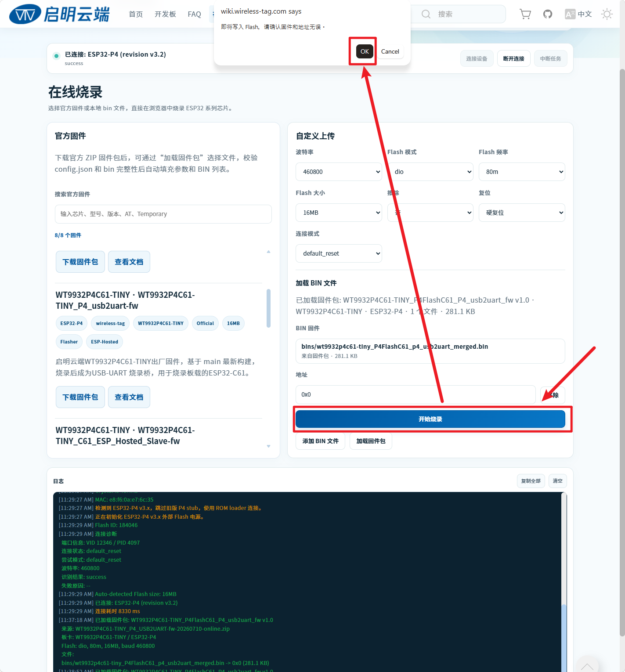This screenshot has height=672, width=625.
Task: Toggle the light/dark theme sun icon
Action: click(607, 14)
